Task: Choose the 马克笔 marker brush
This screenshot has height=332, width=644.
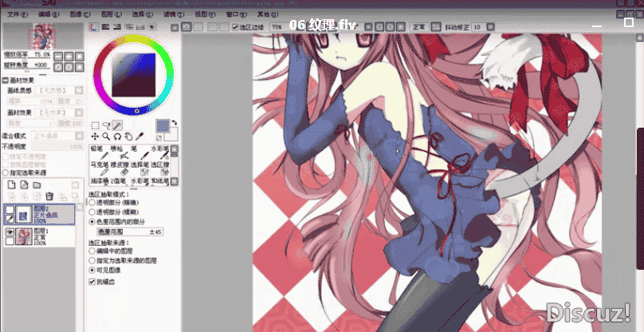Action: [100, 168]
